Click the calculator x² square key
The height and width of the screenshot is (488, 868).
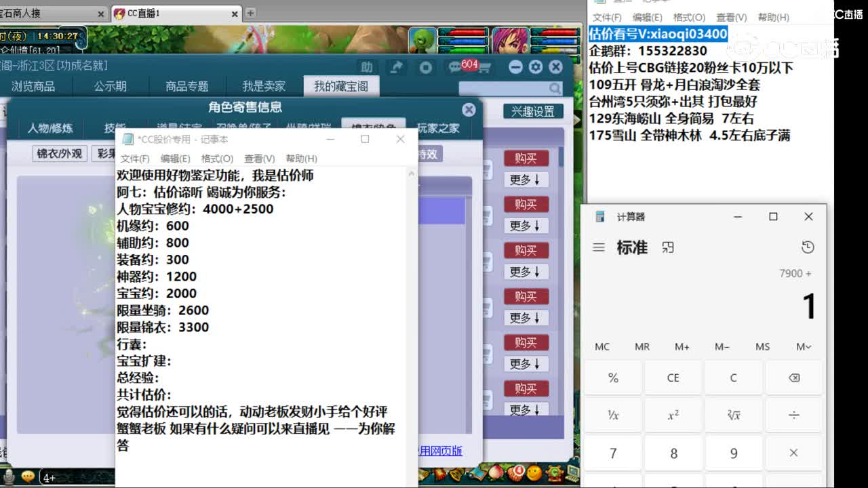[673, 415]
